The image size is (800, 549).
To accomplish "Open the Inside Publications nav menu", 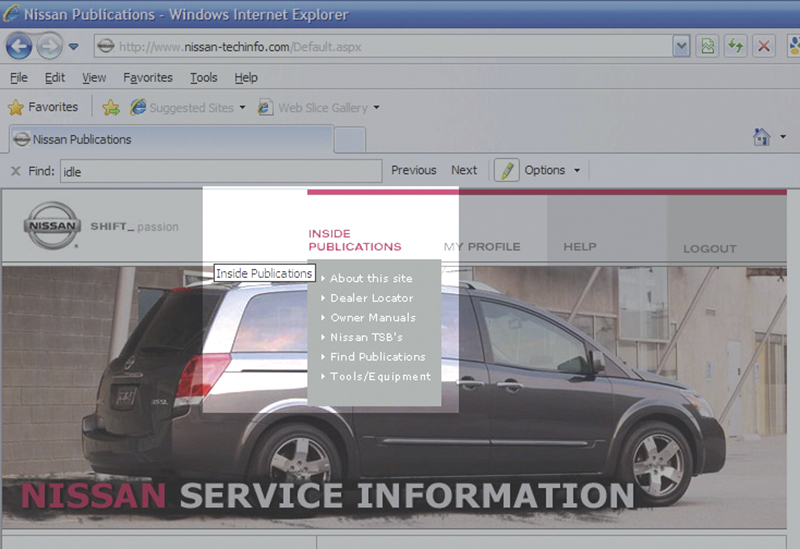I will pyautogui.click(x=355, y=240).
